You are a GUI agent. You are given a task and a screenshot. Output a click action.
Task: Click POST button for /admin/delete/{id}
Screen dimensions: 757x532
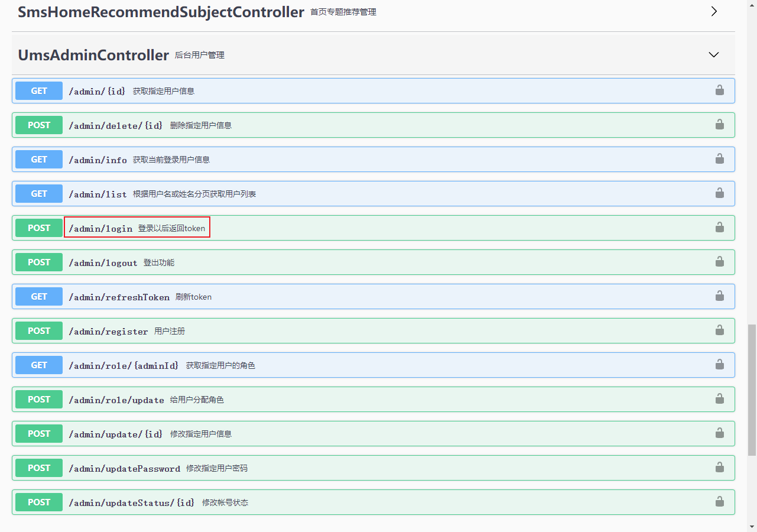point(39,125)
